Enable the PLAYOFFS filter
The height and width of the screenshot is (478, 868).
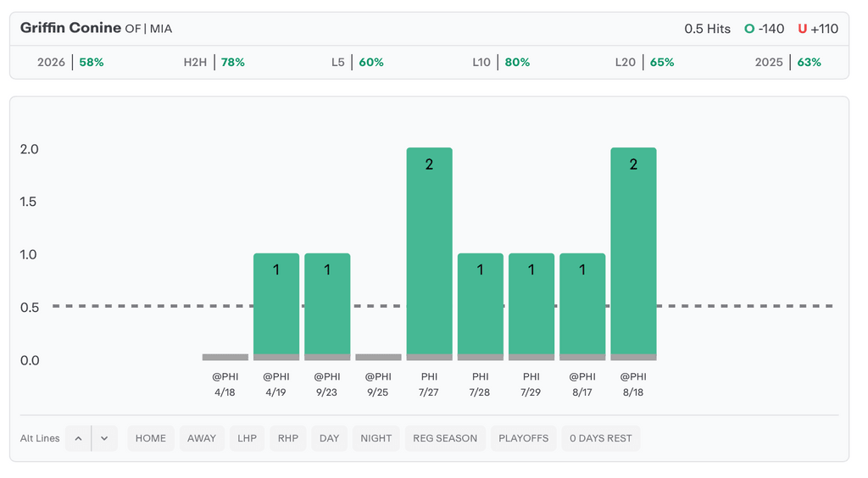(523, 438)
